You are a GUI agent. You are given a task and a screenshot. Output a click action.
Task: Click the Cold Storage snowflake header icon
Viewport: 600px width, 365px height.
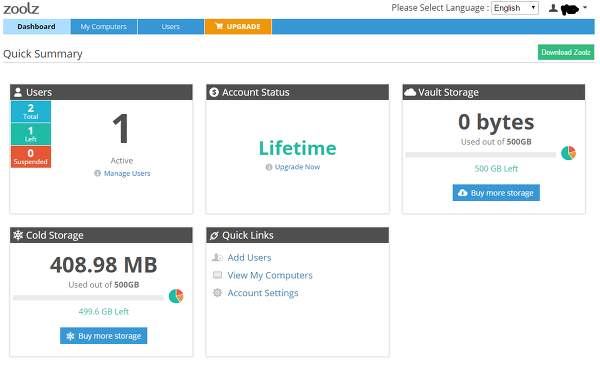[18, 235]
